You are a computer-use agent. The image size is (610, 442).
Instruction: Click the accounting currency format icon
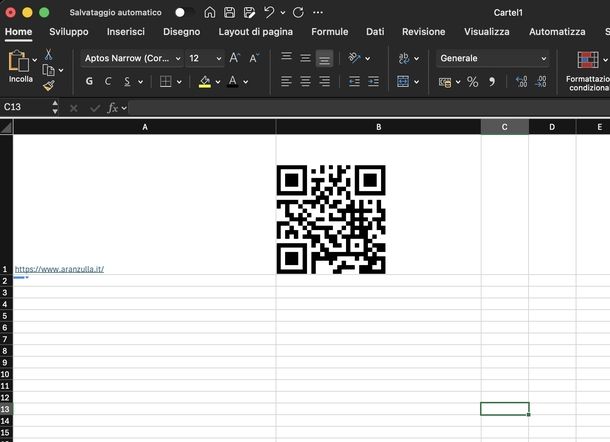coord(445,82)
